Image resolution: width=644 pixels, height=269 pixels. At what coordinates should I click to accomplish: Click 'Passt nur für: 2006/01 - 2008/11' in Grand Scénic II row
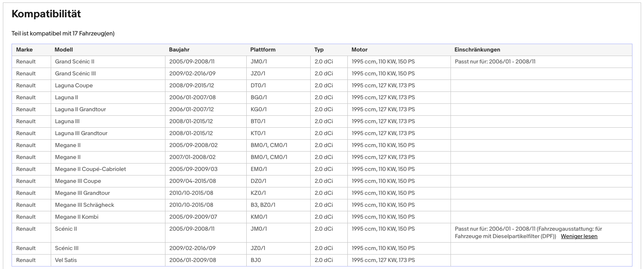tap(495, 61)
